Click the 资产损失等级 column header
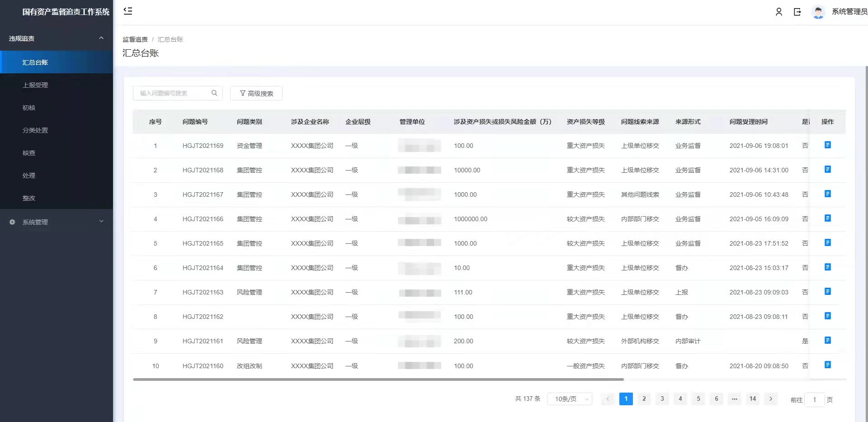The image size is (868, 422). tap(586, 122)
